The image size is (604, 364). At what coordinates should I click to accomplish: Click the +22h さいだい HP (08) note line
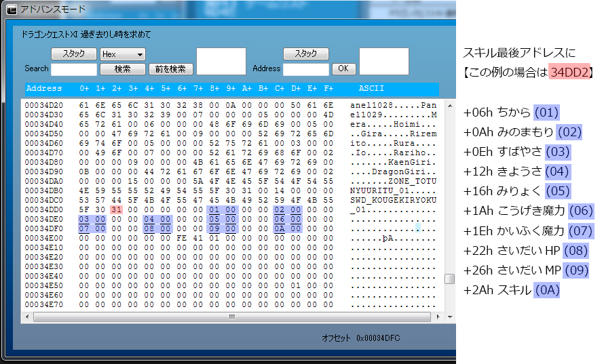pos(526,251)
